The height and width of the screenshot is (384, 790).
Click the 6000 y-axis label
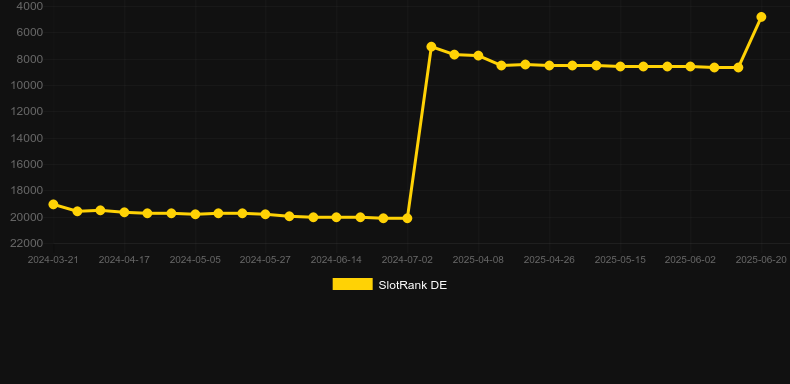pyautogui.click(x=30, y=33)
